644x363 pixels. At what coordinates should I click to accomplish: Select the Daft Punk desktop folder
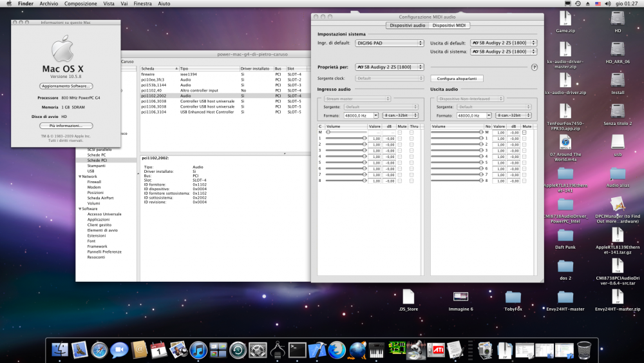pos(565,239)
